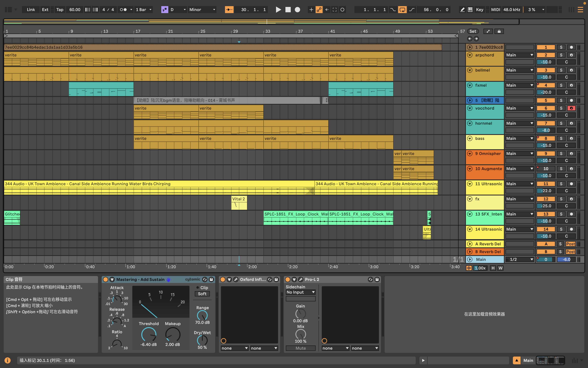Click the orange hamburger icon in the top-right corner
588x368 pixels.
pos(580,9)
